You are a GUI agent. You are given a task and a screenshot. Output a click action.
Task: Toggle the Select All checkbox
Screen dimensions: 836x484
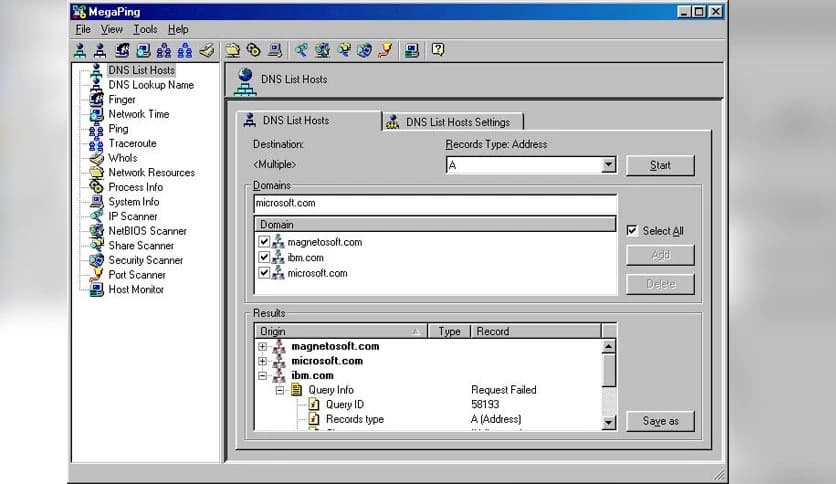point(631,231)
